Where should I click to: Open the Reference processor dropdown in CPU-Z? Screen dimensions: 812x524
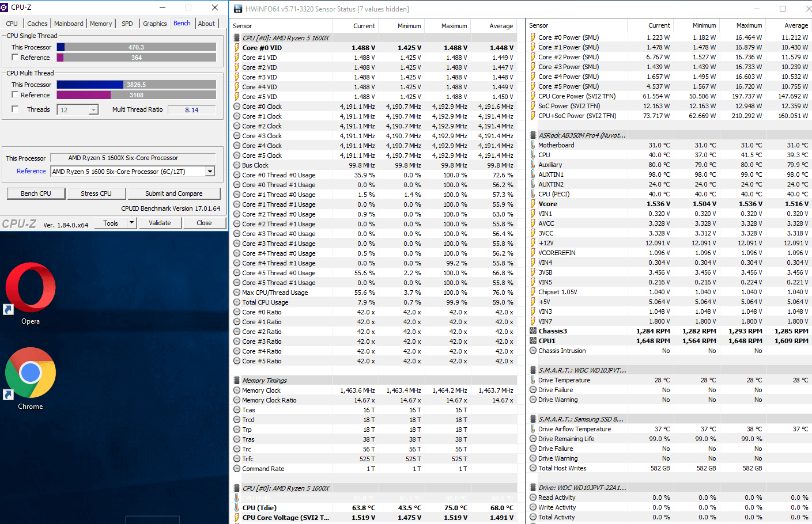point(210,172)
